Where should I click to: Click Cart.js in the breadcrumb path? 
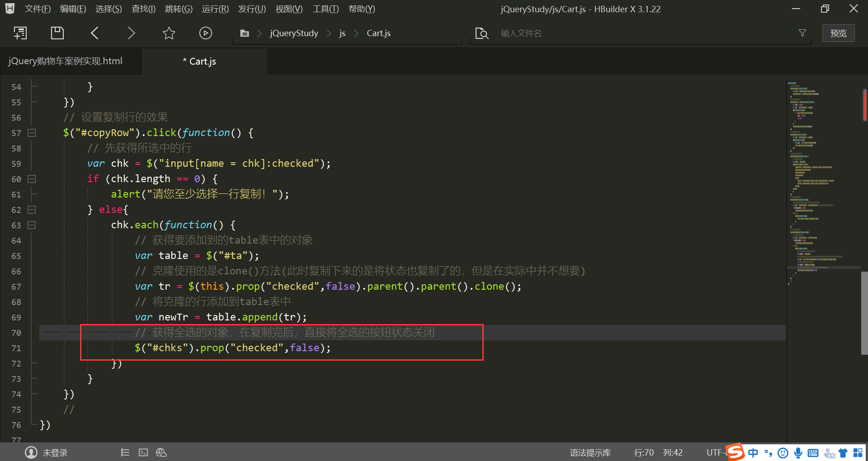pos(378,33)
